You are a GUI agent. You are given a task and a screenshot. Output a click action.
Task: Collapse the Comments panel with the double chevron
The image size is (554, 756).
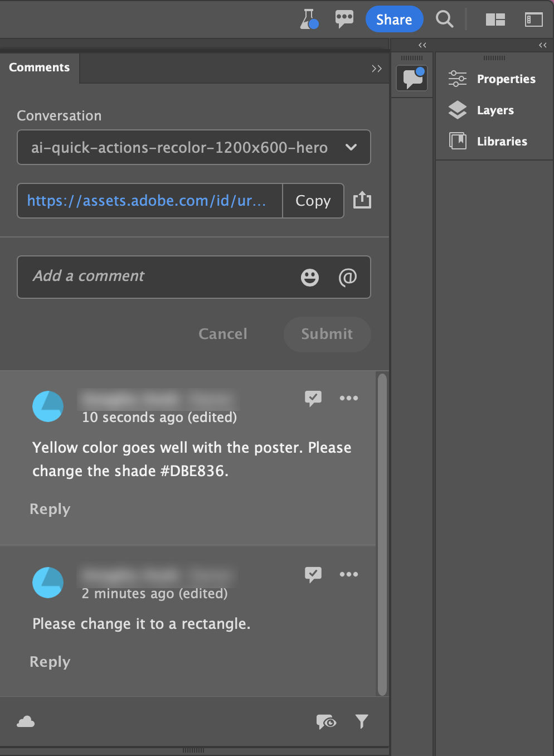377,68
